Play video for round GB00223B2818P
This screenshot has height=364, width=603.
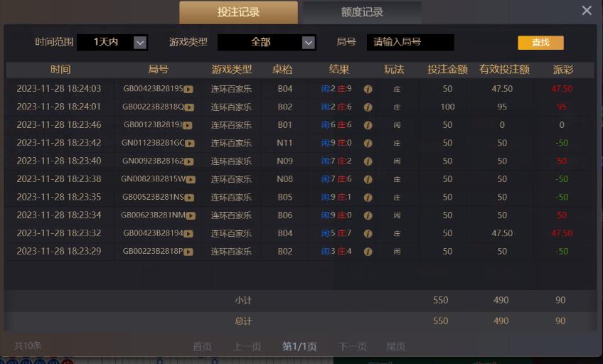click(x=188, y=252)
